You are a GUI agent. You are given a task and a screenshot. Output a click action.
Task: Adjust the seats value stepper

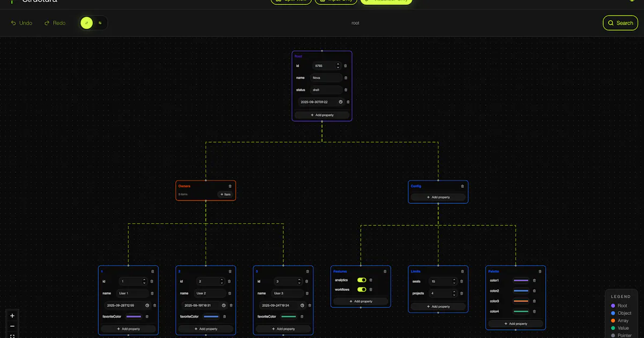454,281
